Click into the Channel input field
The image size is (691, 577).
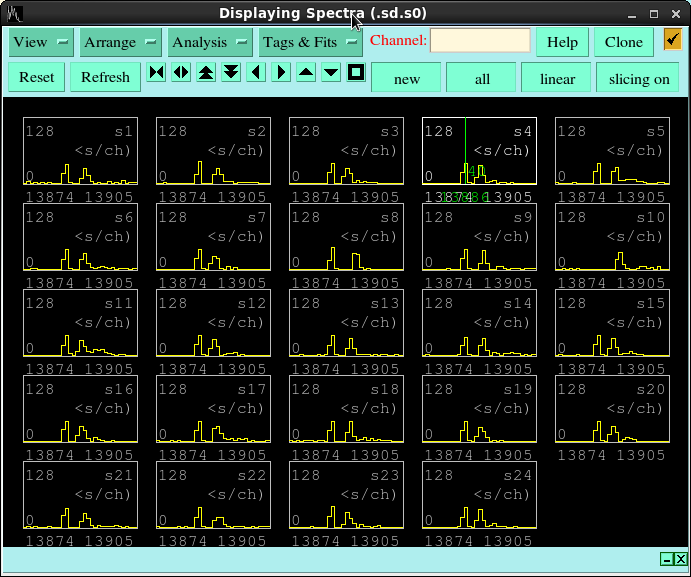coord(480,41)
